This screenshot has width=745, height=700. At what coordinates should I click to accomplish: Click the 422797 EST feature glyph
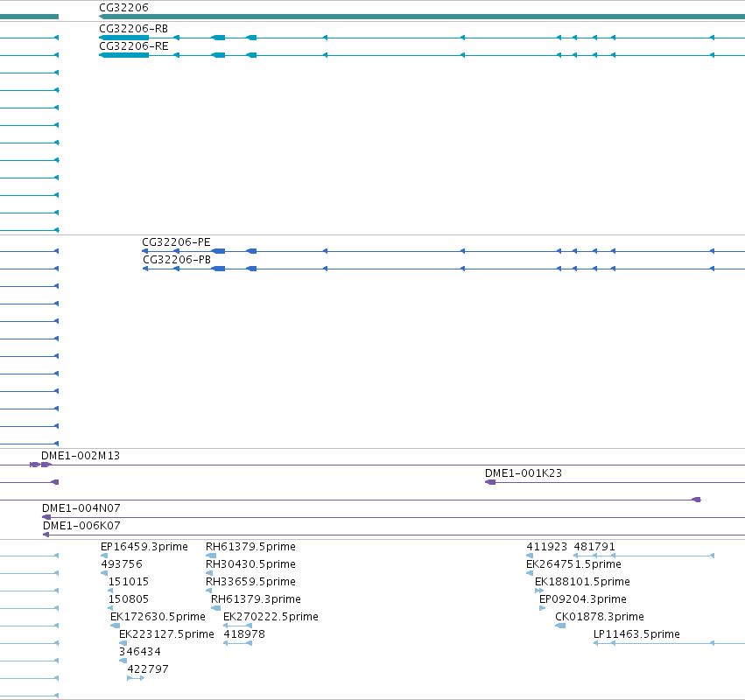point(136,678)
